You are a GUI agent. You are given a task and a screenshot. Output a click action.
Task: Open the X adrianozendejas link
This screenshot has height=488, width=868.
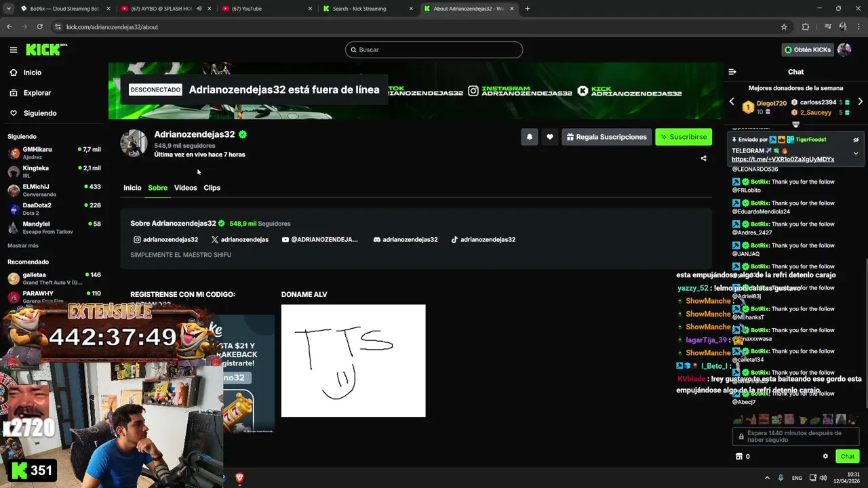[239, 239]
